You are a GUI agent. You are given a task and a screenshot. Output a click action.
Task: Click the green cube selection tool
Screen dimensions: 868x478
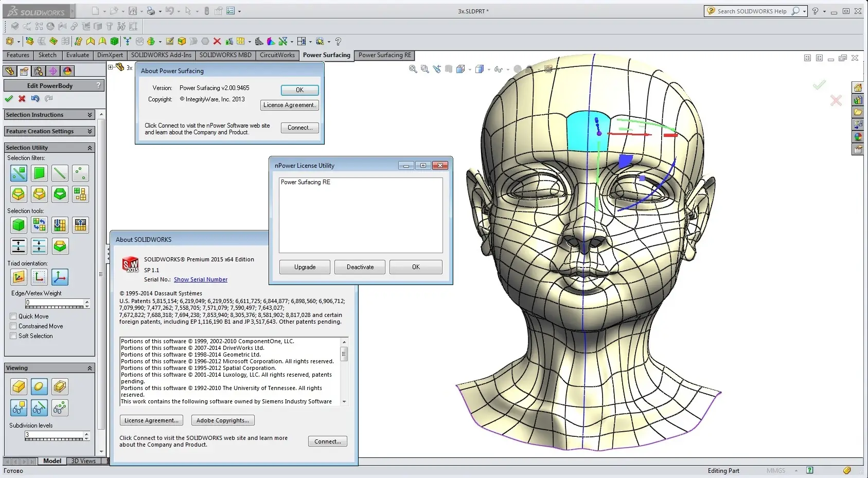point(19,225)
